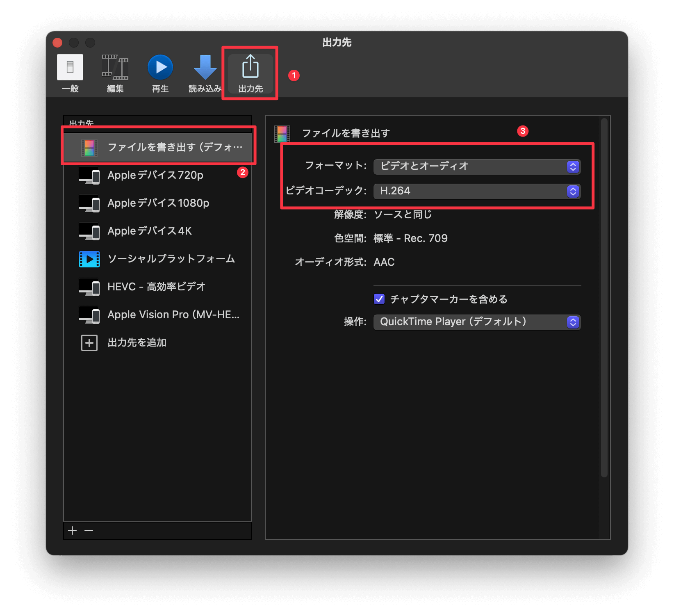Select ファイルを書き出す (デフォルト) destination row
The image size is (674, 616).
click(x=157, y=147)
